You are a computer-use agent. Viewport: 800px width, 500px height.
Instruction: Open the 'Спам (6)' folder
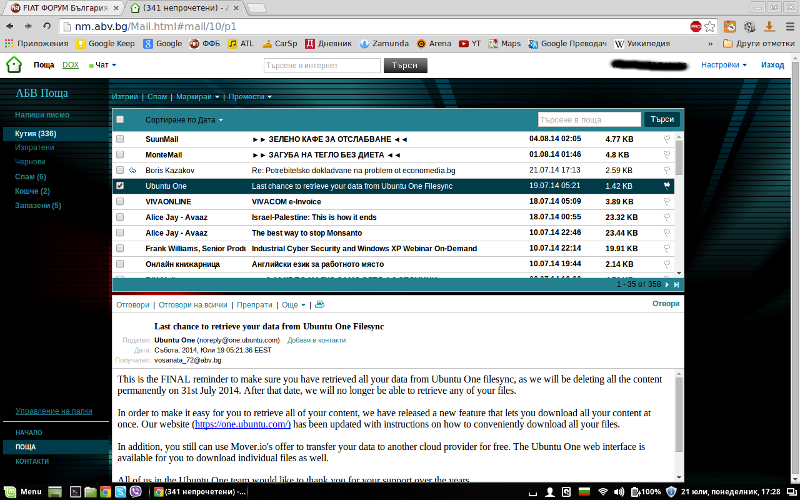pos(30,176)
